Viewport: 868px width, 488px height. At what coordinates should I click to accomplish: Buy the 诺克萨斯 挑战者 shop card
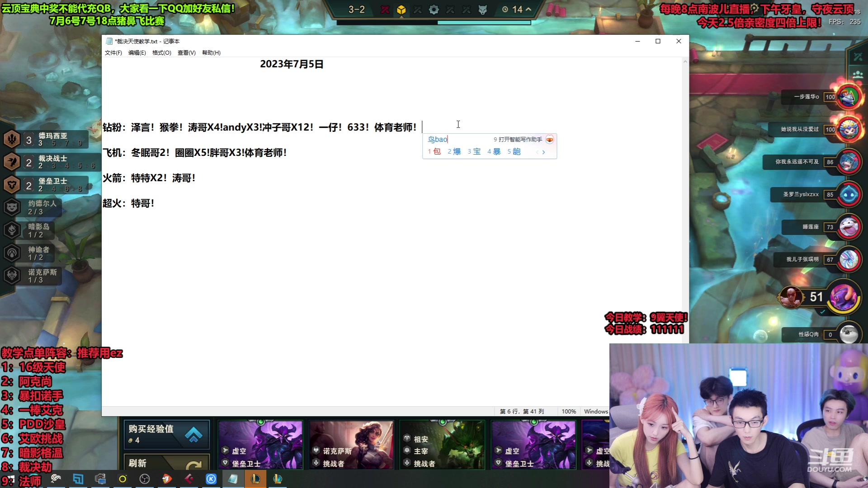352,445
